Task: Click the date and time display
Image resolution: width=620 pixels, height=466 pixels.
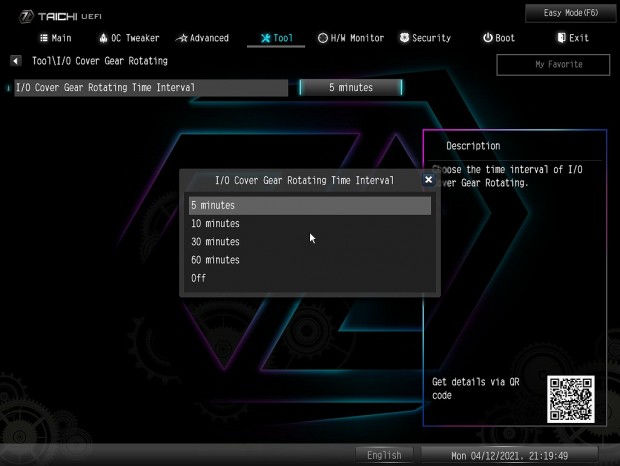Action: click(x=509, y=456)
